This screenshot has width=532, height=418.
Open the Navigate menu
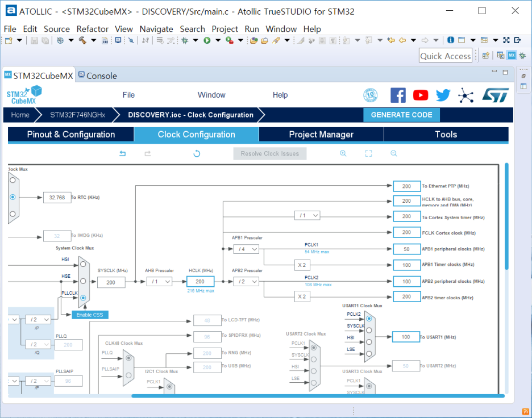coord(156,29)
